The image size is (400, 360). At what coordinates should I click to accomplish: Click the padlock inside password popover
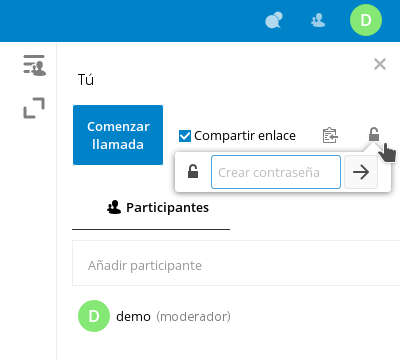[x=193, y=171]
